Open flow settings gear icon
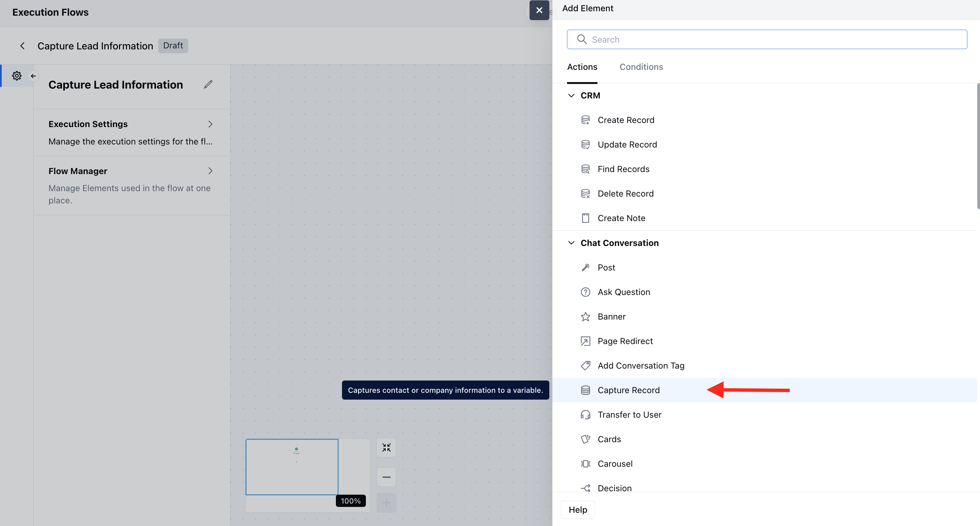Image resolution: width=980 pixels, height=526 pixels. 17,76
